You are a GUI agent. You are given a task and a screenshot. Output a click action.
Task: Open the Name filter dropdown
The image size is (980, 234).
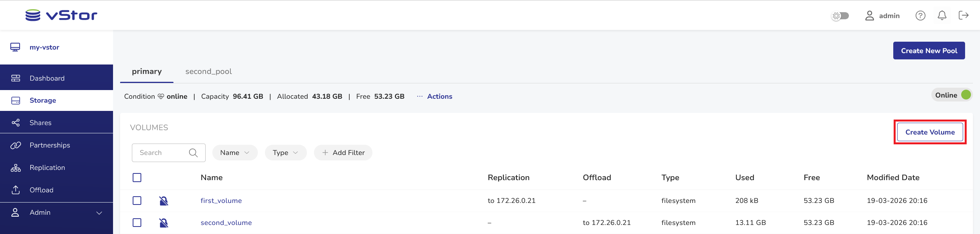(x=235, y=153)
